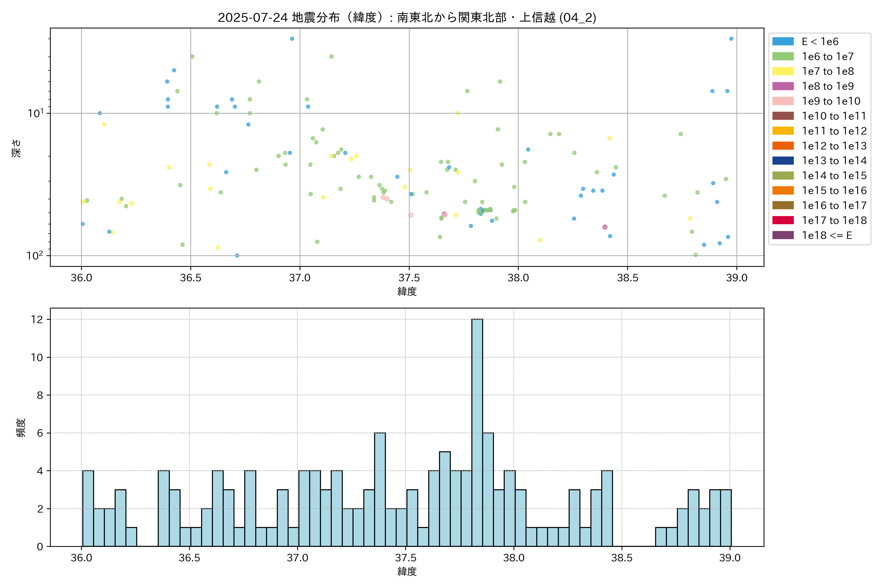882x588 pixels.
Task: Click the scatter plot's 緯度 x-axis label
Action: click(407, 291)
